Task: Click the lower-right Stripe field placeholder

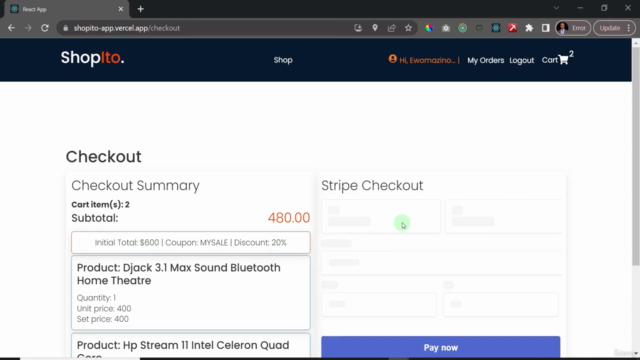Action: point(501,304)
